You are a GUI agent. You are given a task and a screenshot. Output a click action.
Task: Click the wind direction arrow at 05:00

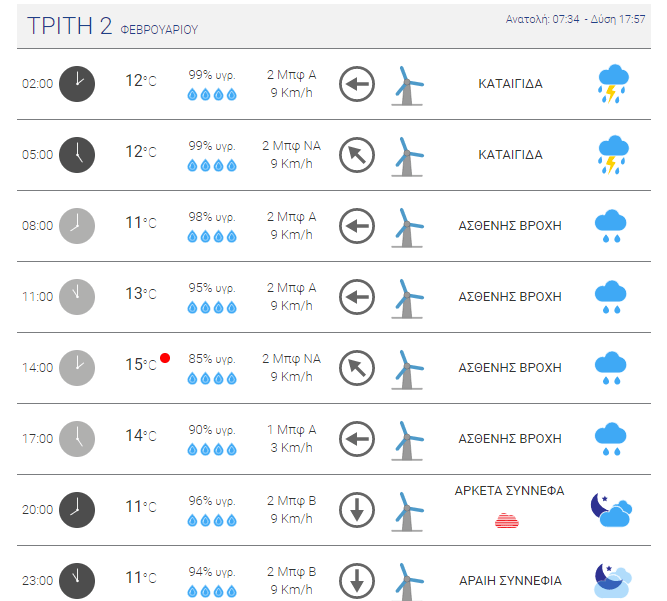[357, 155]
